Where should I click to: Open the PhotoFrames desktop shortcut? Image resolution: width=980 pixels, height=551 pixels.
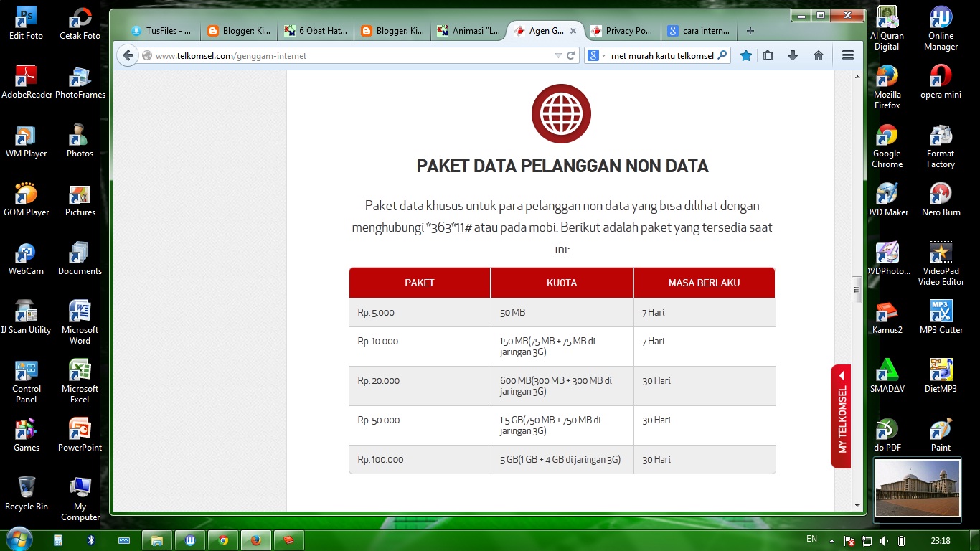tap(80, 82)
